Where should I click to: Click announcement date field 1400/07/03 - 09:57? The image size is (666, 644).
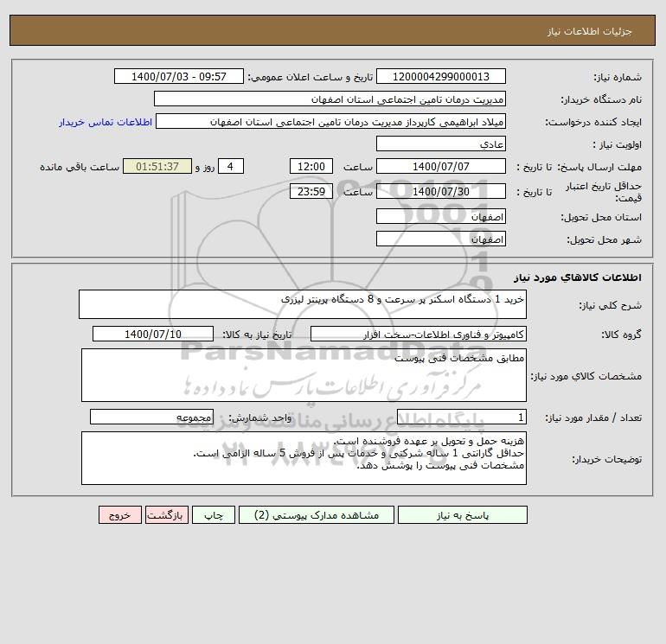coord(179,76)
